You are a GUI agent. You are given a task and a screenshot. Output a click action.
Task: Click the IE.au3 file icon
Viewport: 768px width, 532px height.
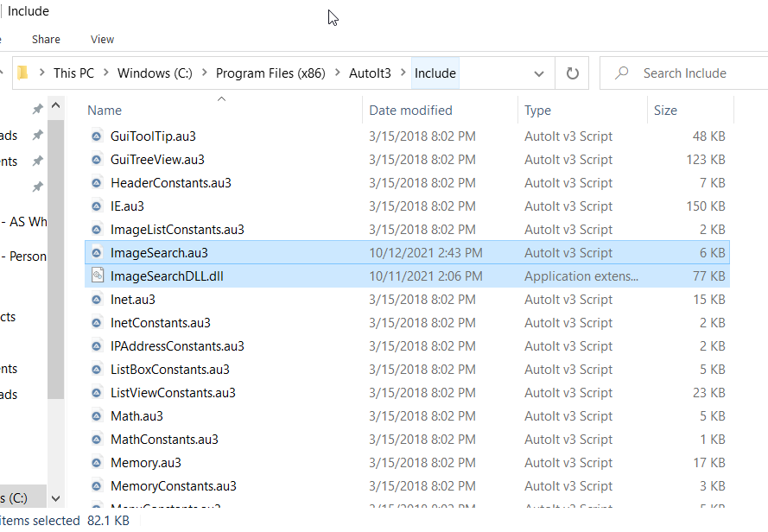click(97, 206)
